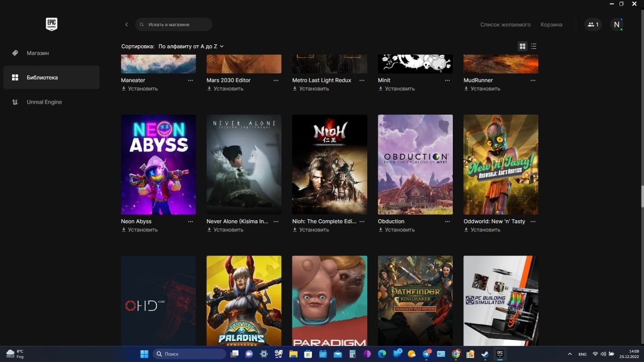
Task: Open MudRunner options menu
Action: click(533, 80)
